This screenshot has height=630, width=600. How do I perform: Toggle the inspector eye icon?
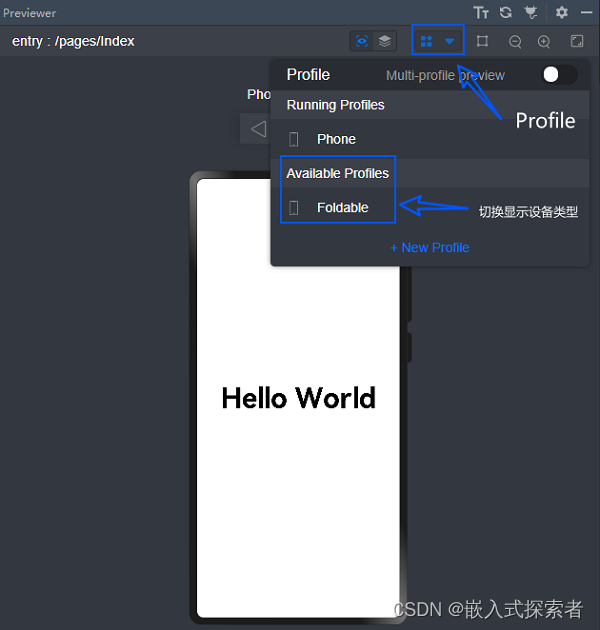362,41
